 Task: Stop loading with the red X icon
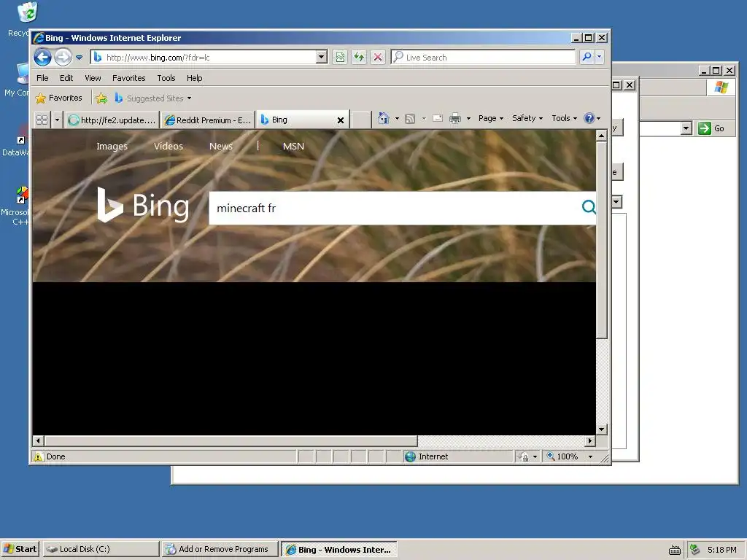tap(378, 58)
